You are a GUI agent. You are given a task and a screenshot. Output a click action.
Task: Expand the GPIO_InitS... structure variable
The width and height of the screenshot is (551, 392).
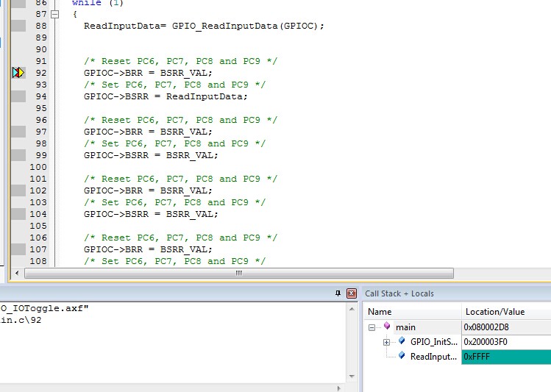[386, 342]
